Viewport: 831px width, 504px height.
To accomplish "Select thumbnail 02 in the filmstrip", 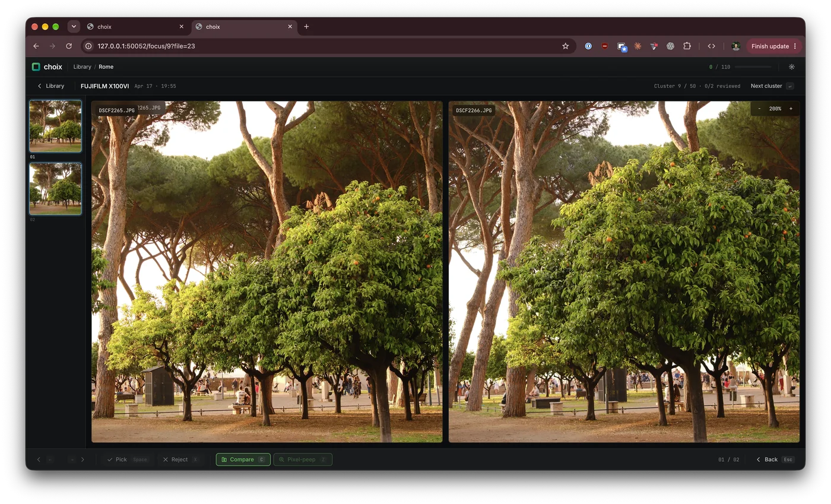I will pos(55,189).
